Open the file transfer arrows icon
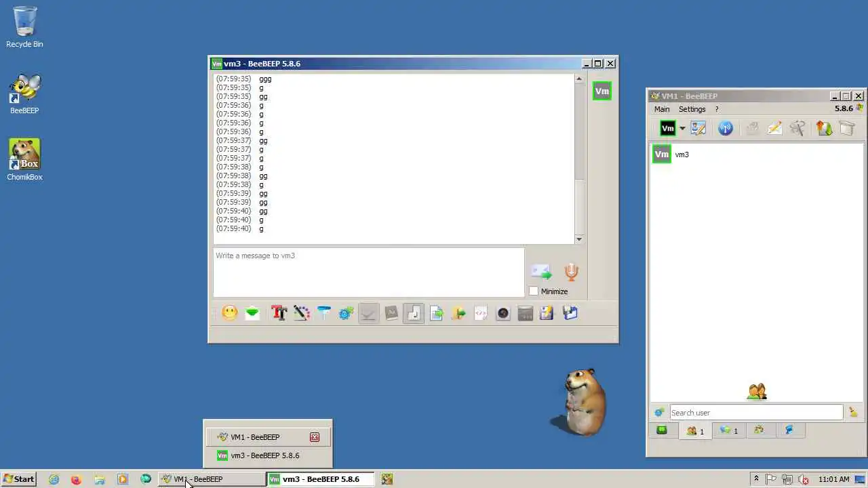 tap(824, 128)
